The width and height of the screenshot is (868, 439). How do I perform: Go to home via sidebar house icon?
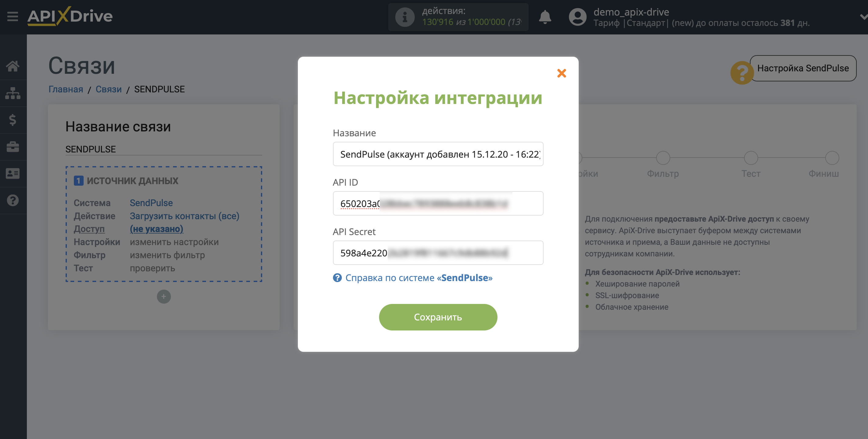13,66
